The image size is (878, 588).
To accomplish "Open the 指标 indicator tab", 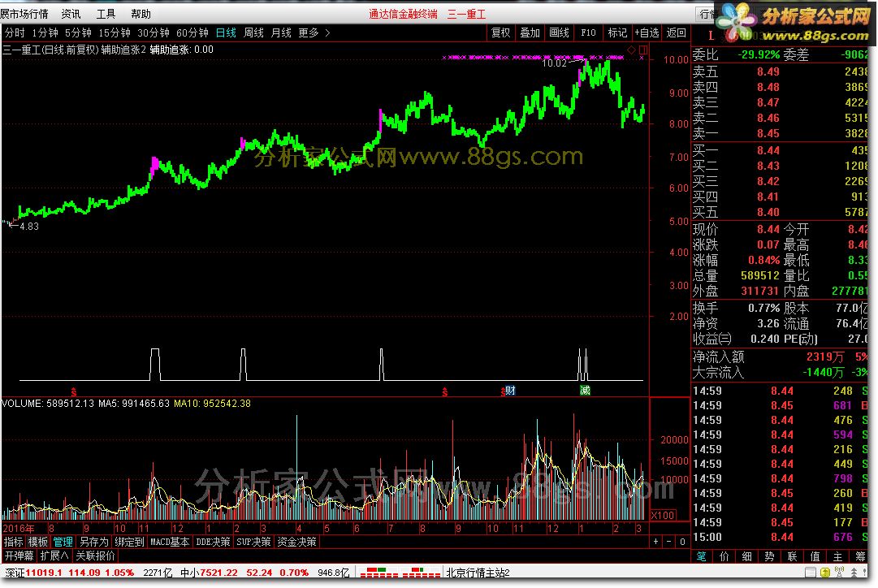I will (x=14, y=542).
